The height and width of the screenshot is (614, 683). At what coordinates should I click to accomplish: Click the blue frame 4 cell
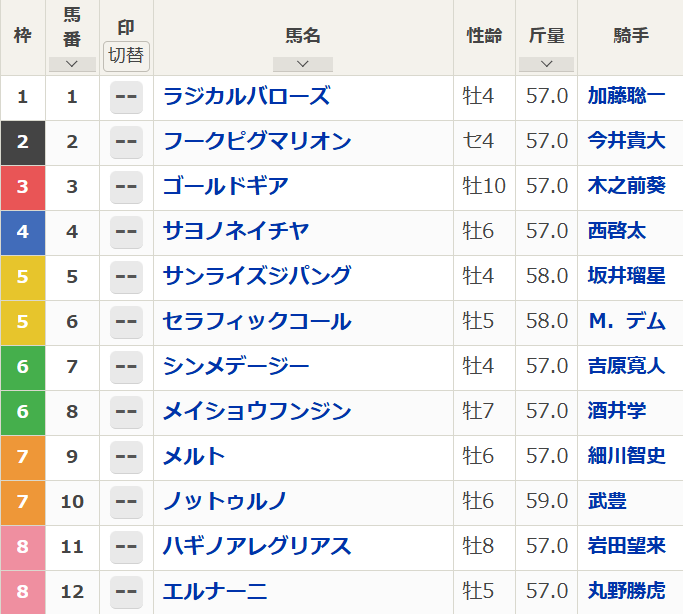point(23,233)
